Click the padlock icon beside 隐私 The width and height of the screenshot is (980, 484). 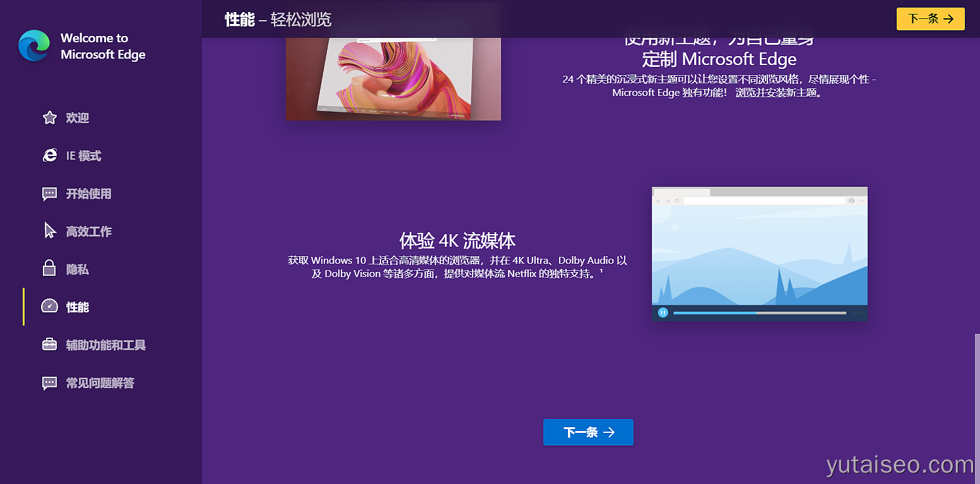[x=50, y=269]
